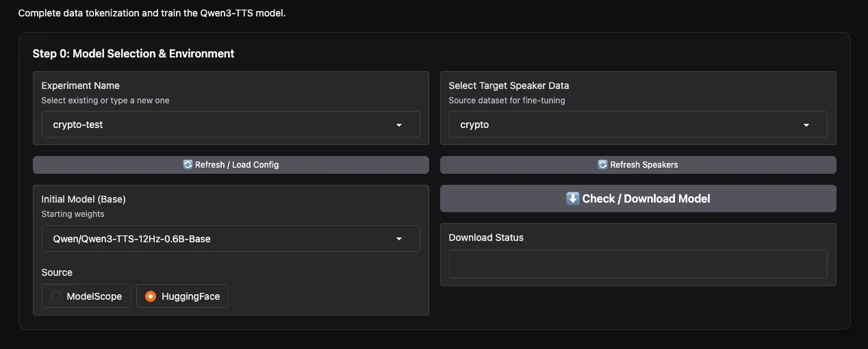Image resolution: width=868 pixels, height=349 pixels.
Task: Select the ModelScope source radio button
Action: [56, 296]
